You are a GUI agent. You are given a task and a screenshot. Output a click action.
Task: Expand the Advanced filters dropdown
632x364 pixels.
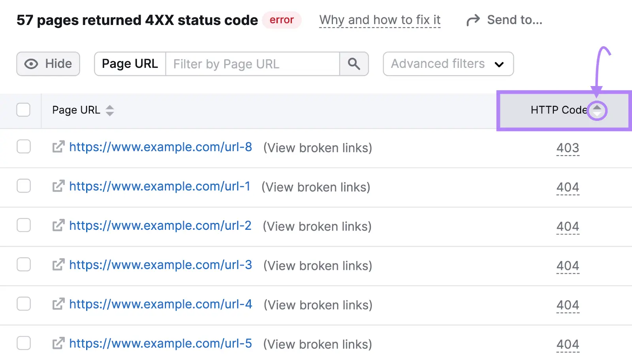click(448, 64)
